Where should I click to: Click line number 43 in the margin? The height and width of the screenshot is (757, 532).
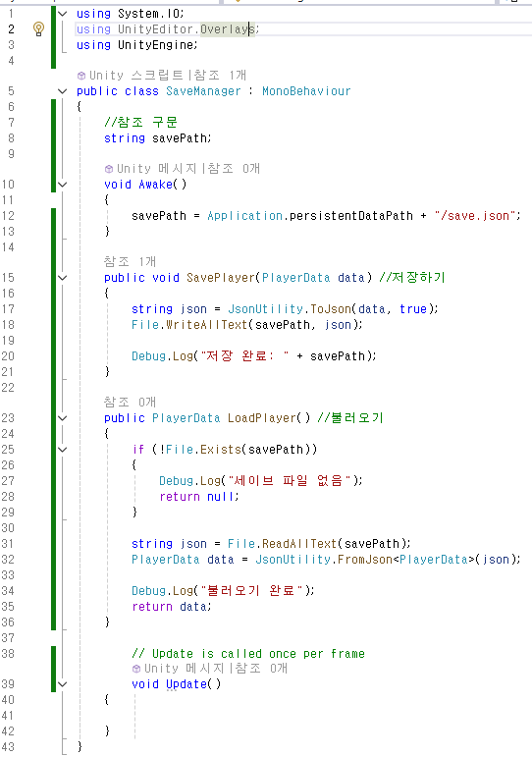pos(8,747)
